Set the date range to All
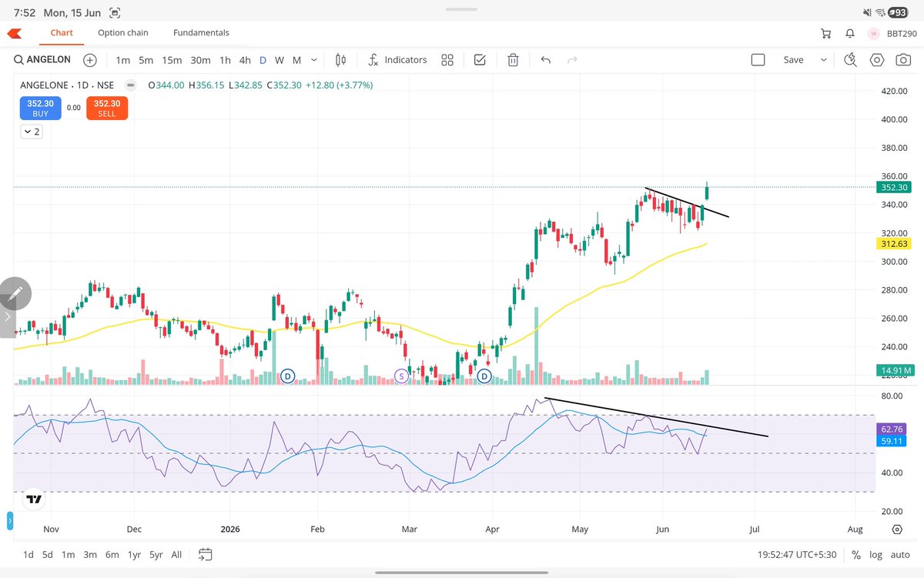 click(176, 554)
